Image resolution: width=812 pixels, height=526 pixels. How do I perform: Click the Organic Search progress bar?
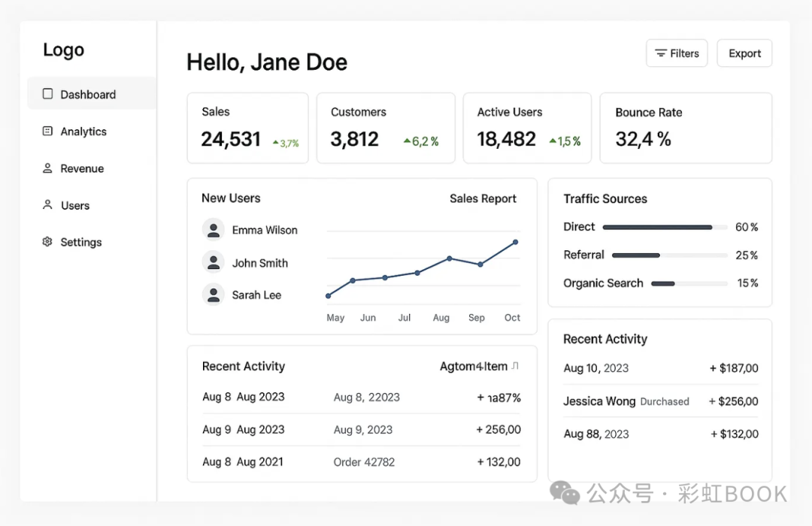tap(689, 283)
